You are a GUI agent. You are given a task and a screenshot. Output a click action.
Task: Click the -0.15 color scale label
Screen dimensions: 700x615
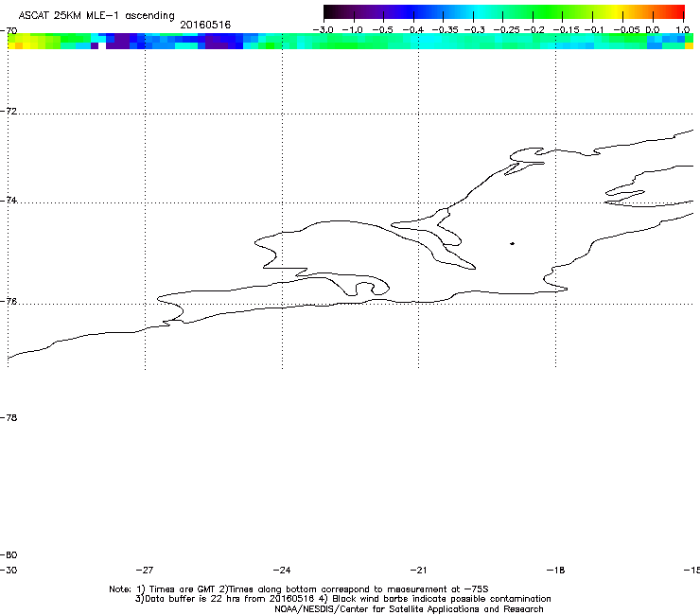(x=566, y=30)
